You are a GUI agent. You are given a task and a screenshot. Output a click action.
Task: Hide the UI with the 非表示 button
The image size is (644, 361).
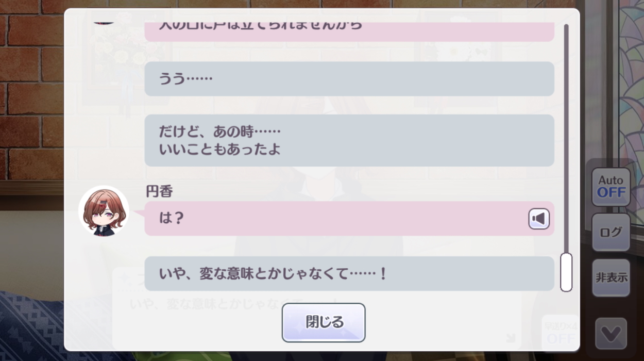click(x=611, y=277)
